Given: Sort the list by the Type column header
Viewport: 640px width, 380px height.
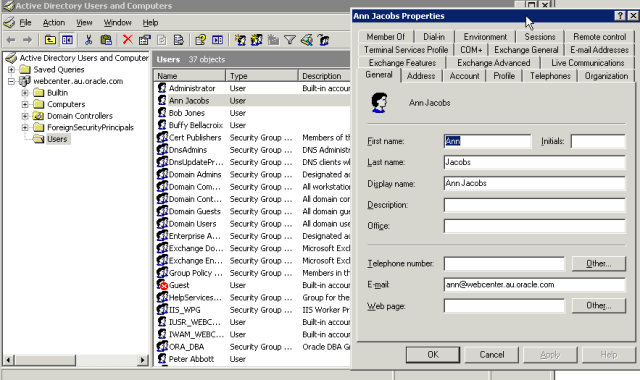Looking at the screenshot, I should point(262,76).
